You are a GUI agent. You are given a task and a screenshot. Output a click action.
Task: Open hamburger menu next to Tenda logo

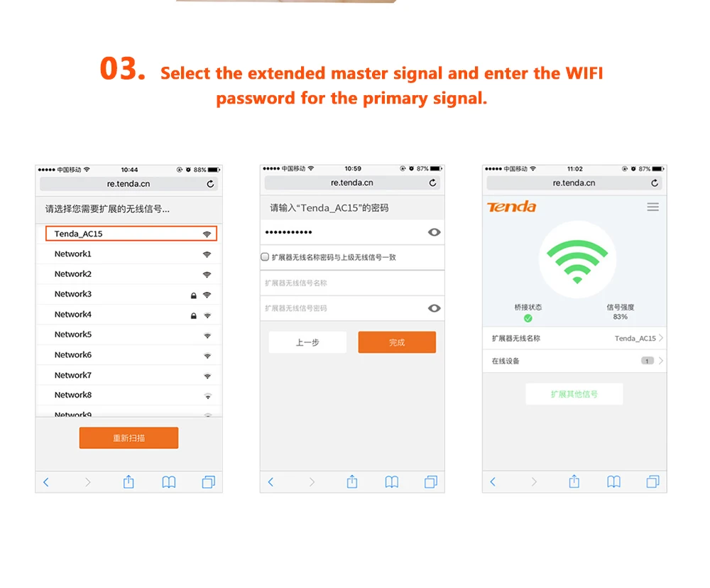[x=652, y=207]
